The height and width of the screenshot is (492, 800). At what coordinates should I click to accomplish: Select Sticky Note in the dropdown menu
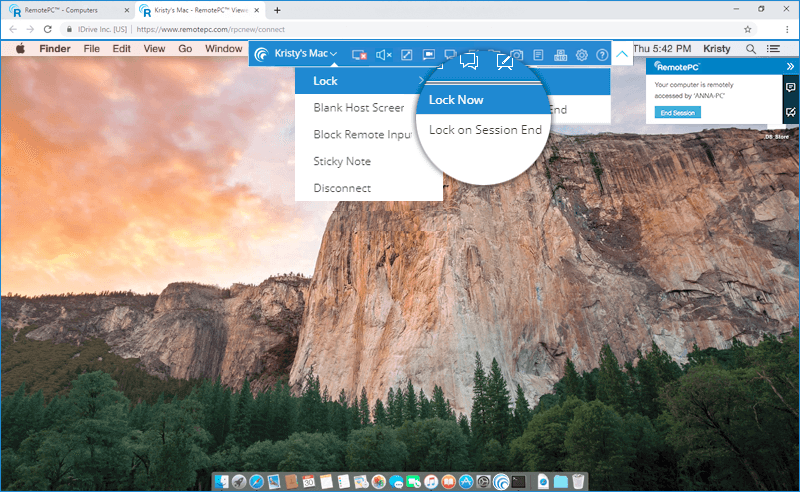[x=342, y=161]
